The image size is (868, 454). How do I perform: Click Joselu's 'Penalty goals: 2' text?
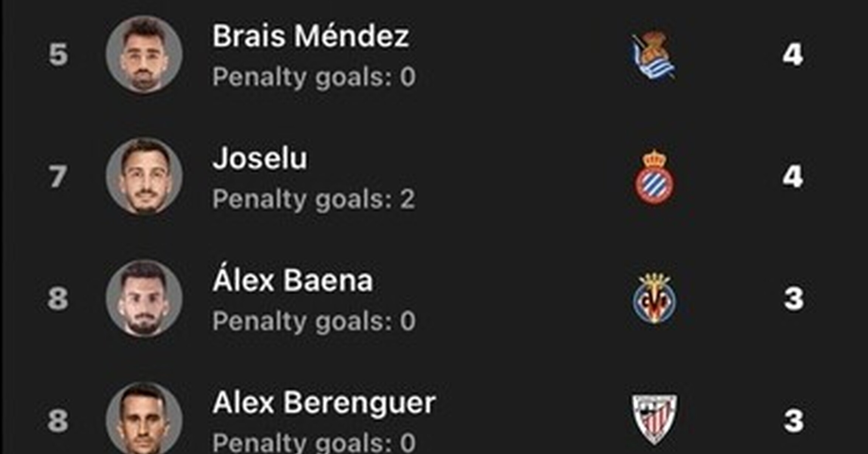(314, 200)
